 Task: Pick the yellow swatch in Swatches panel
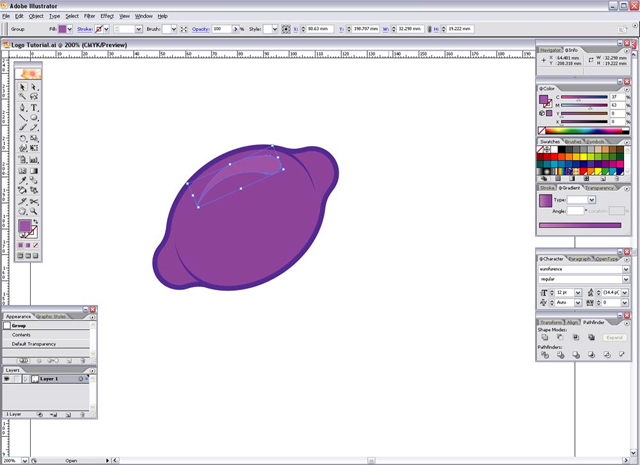584,157
